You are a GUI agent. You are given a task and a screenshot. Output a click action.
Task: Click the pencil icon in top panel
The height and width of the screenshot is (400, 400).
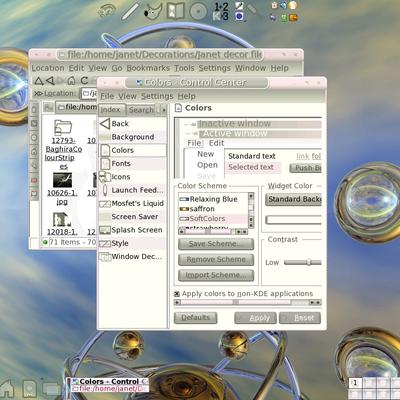(x=130, y=11)
